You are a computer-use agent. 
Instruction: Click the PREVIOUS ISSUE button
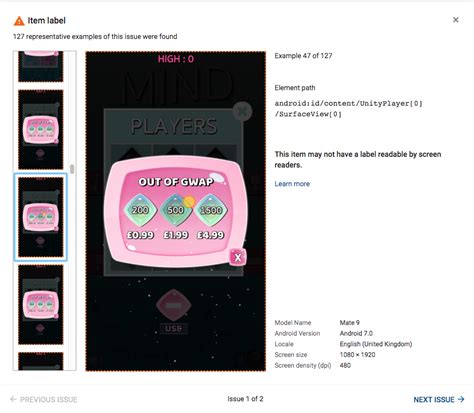[44, 399]
